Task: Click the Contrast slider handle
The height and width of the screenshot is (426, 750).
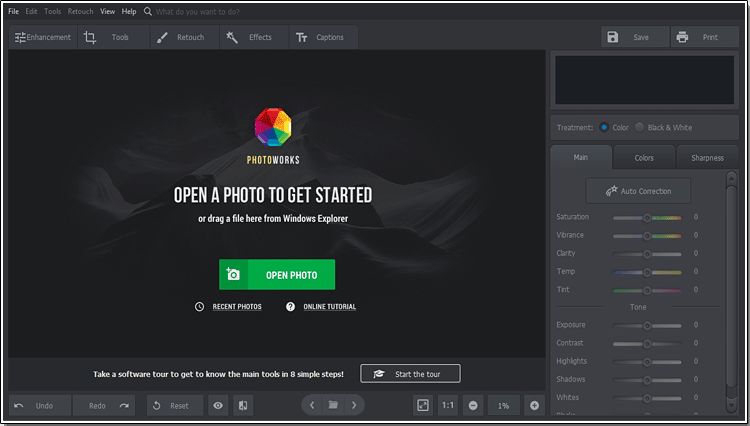Action: (x=647, y=344)
